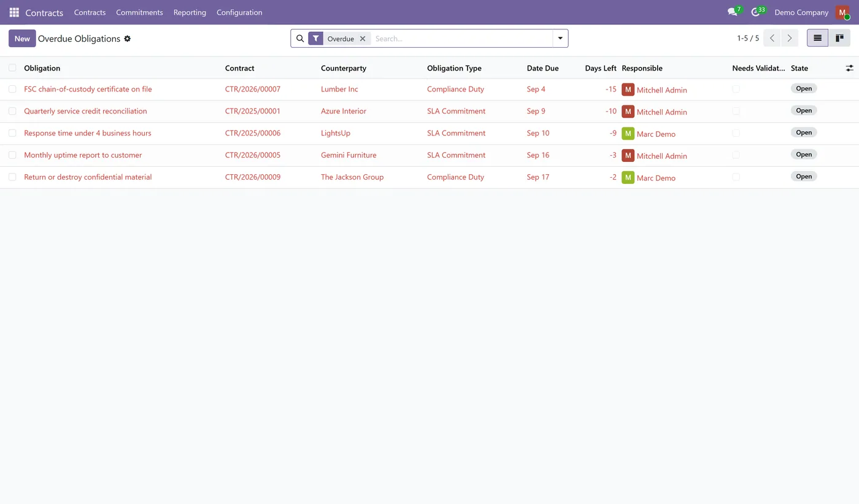Screen dimensions: 859x504
Task: Open the conversations chat bubble icon
Action: tap(733, 12)
